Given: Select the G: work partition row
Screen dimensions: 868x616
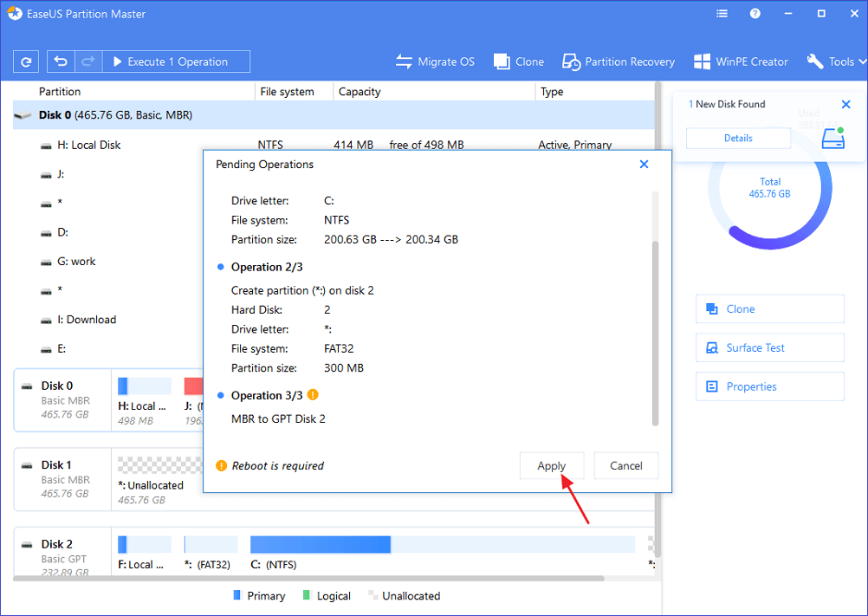Looking at the screenshot, I should pyautogui.click(x=108, y=262).
